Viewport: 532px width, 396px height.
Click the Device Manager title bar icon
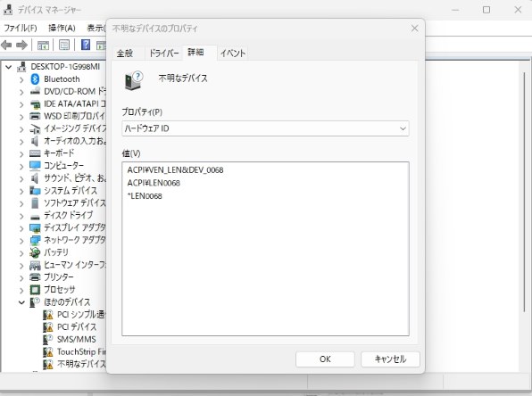click(8, 10)
